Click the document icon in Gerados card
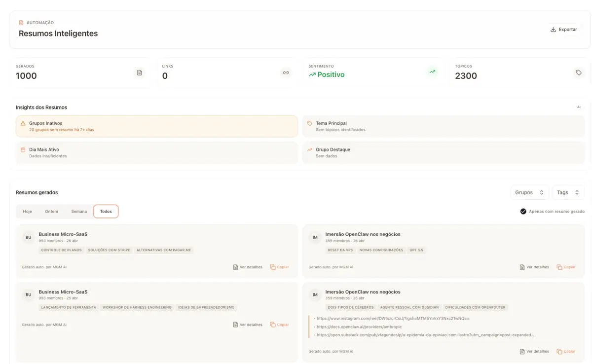 (140, 73)
